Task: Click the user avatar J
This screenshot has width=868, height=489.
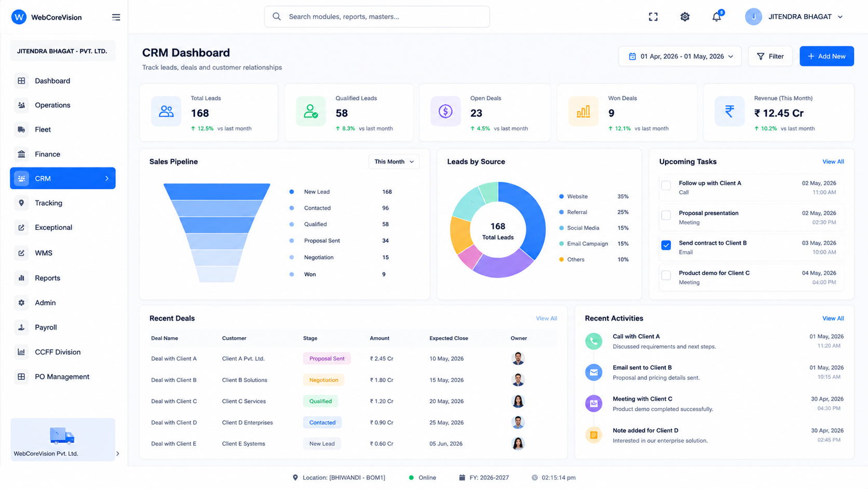Action: coord(753,17)
